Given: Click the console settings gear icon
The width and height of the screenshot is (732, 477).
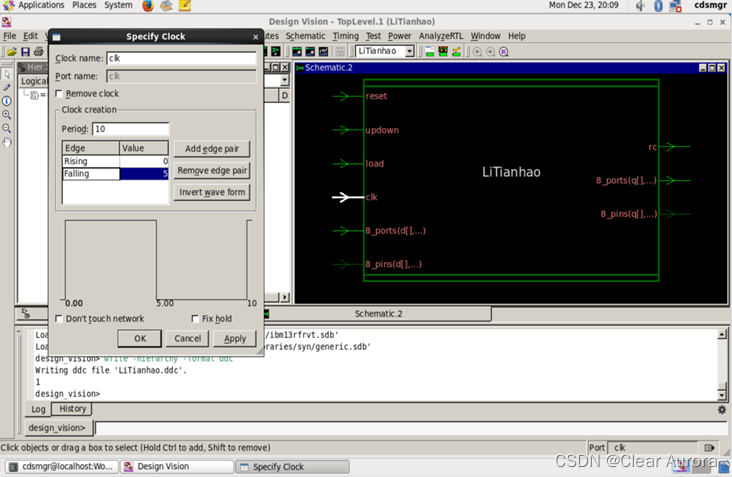Looking at the screenshot, I should pyautogui.click(x=722, y=410).
